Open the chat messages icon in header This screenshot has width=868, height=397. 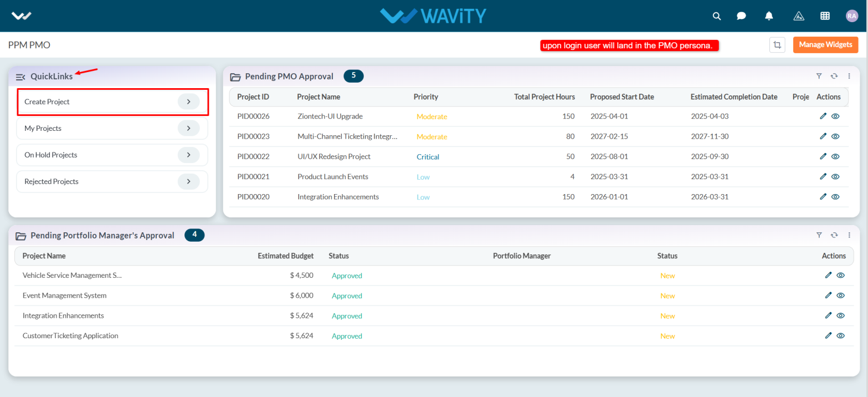tap(741, 16)
